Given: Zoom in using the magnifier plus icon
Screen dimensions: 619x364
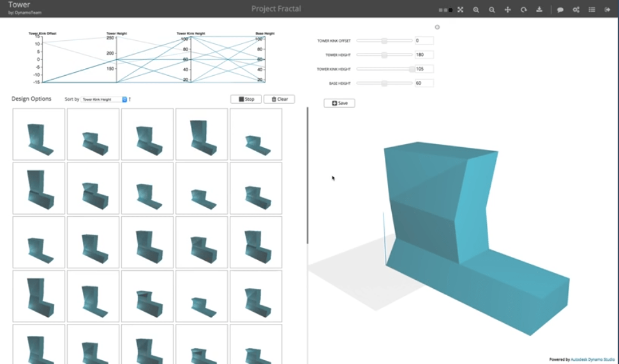Looking at the screenshot, I should [476, 10].
